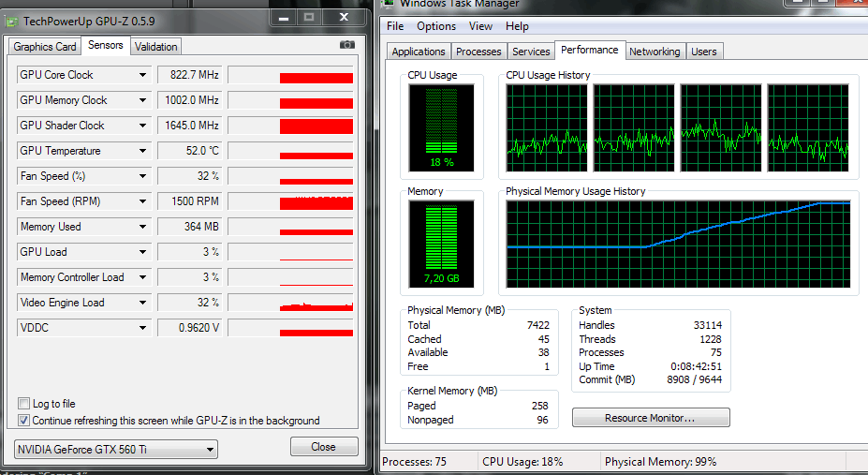The height and width of the screenshot is (475, 868).
Task: Click the CPU Usage 18 % meter
Action: click(x=441, y=127)
